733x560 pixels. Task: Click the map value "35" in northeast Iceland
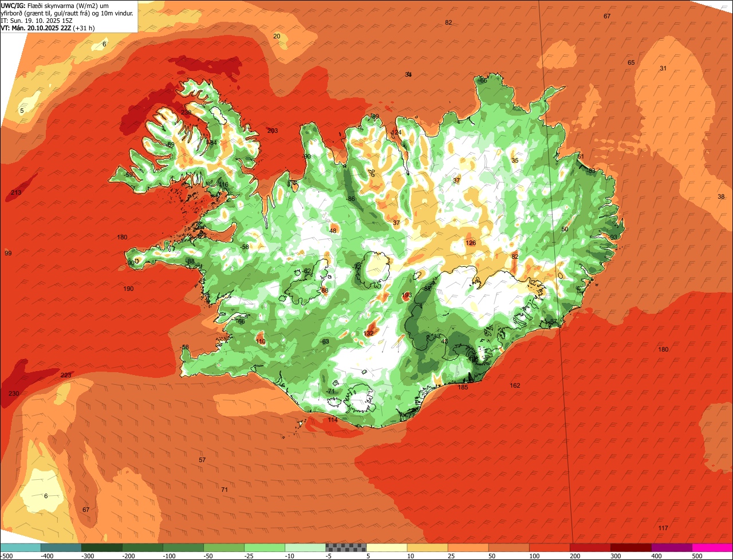(515, 161)
